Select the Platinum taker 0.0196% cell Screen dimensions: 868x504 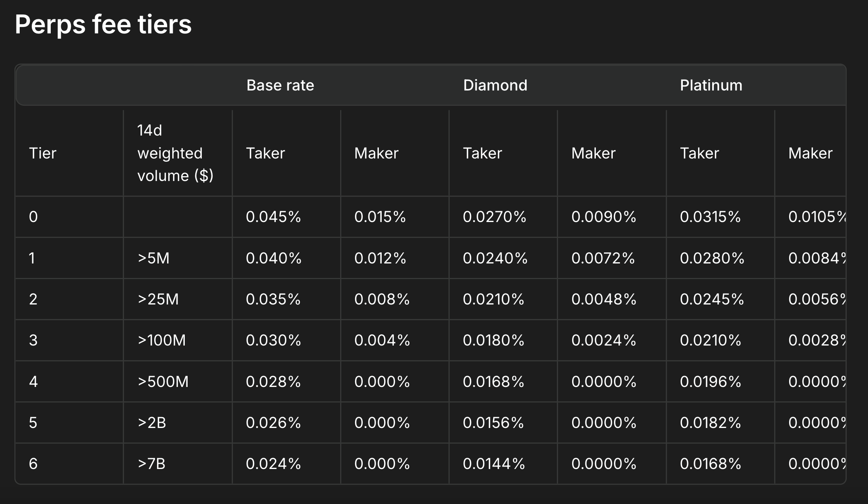coord(711,382)
